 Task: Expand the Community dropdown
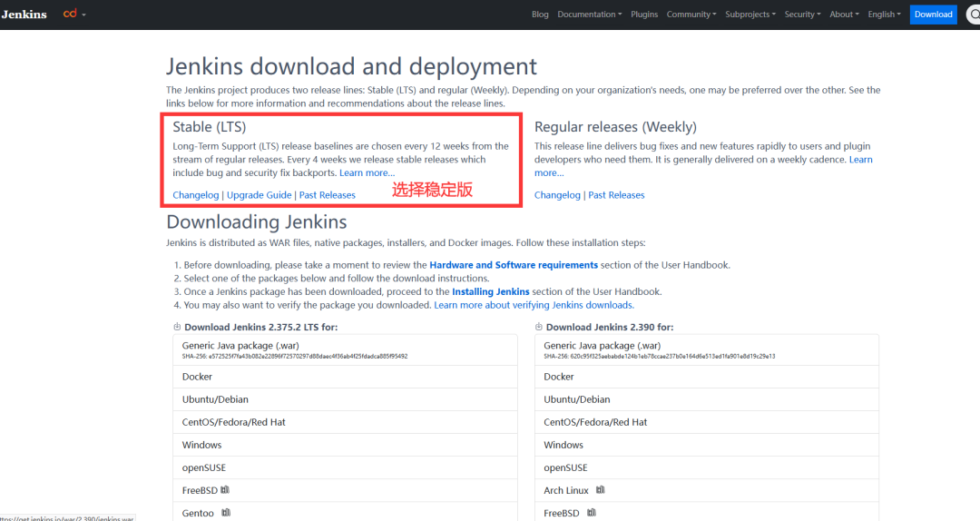[x=691, y=15]
